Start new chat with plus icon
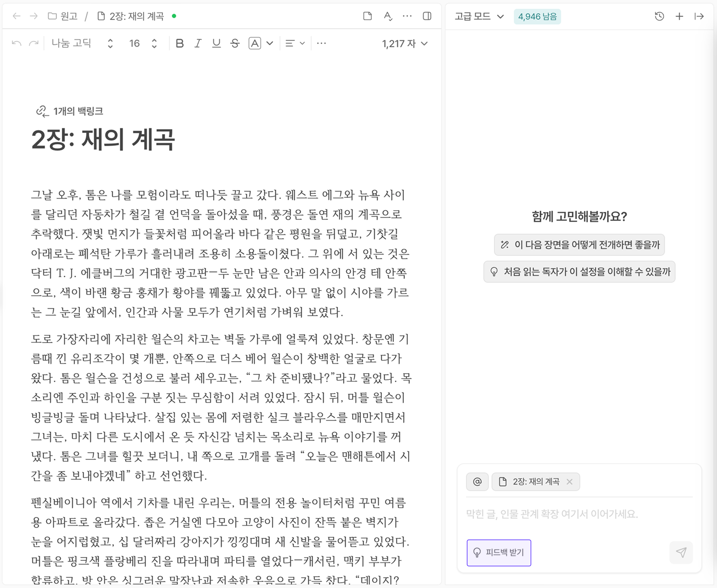The image size is (717, 588). pyautogui.click(x=679, y=16)
